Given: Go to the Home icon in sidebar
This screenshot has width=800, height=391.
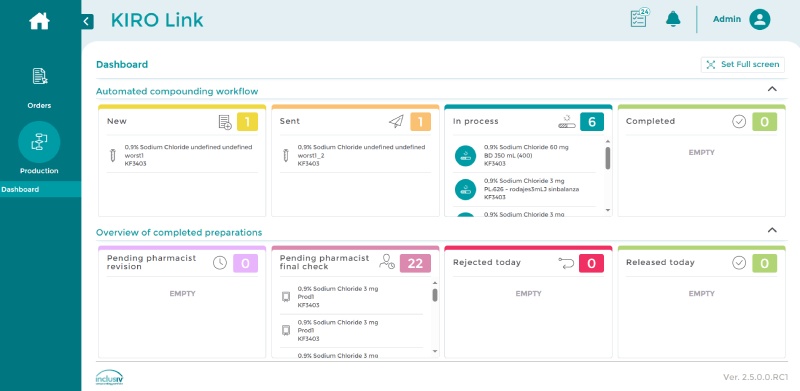Looking at the screenshot, I should click(x=39, y=21).
